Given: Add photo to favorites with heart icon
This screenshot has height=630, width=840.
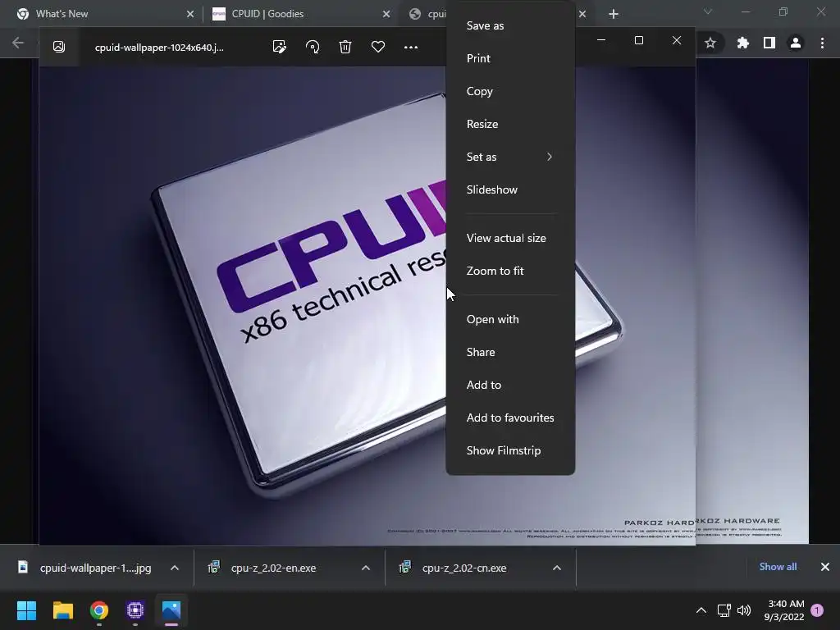Looking at the screenshot, I should click(378, 47).
